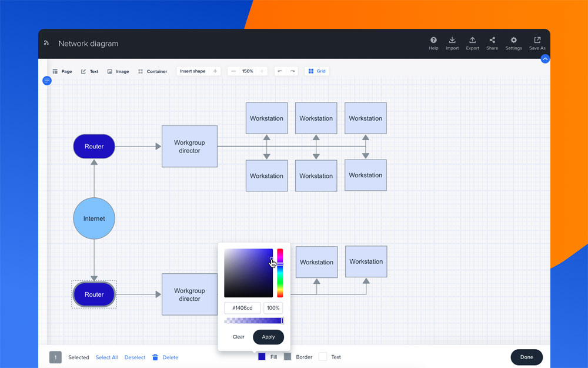588x368 pixels.
Task: Click the Import icon
Action: click(452, 41)
